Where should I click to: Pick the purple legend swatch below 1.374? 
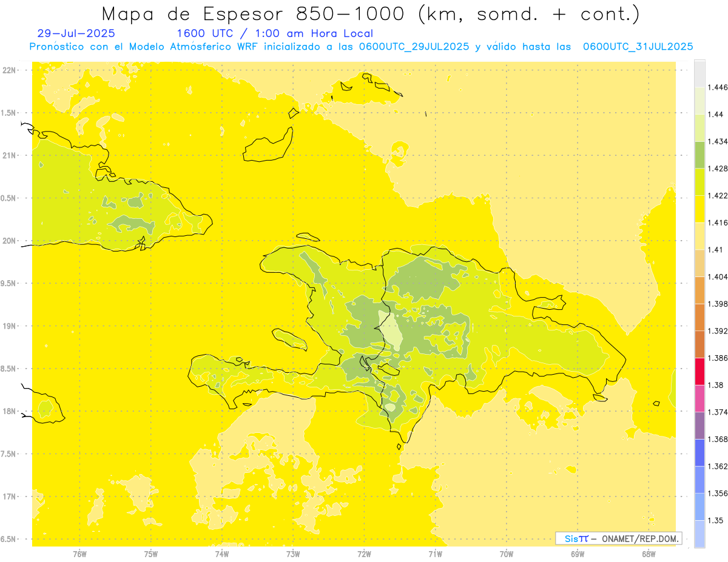(699, 425)
